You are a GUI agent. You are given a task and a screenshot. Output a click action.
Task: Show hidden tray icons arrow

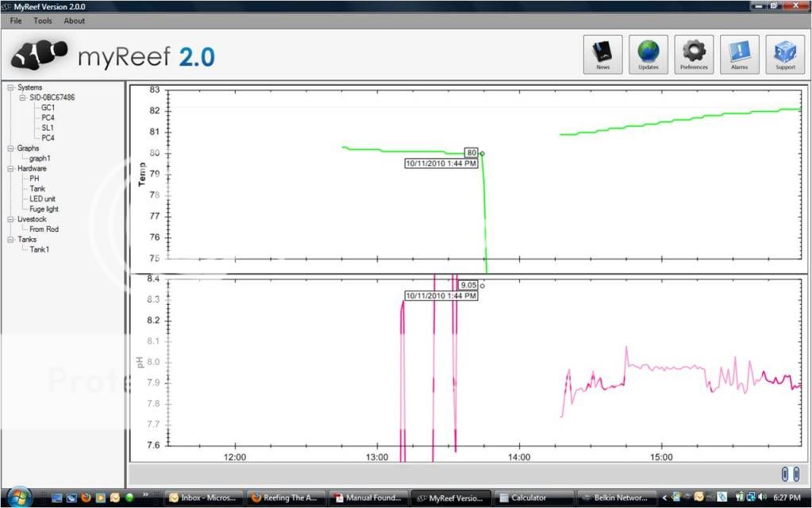click(x=664, y=498)
